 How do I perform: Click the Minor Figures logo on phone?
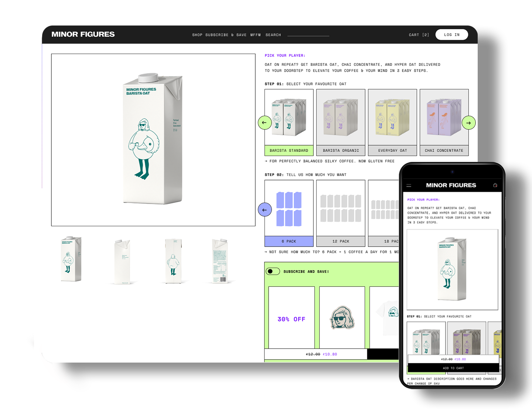[x=451, y=185]
